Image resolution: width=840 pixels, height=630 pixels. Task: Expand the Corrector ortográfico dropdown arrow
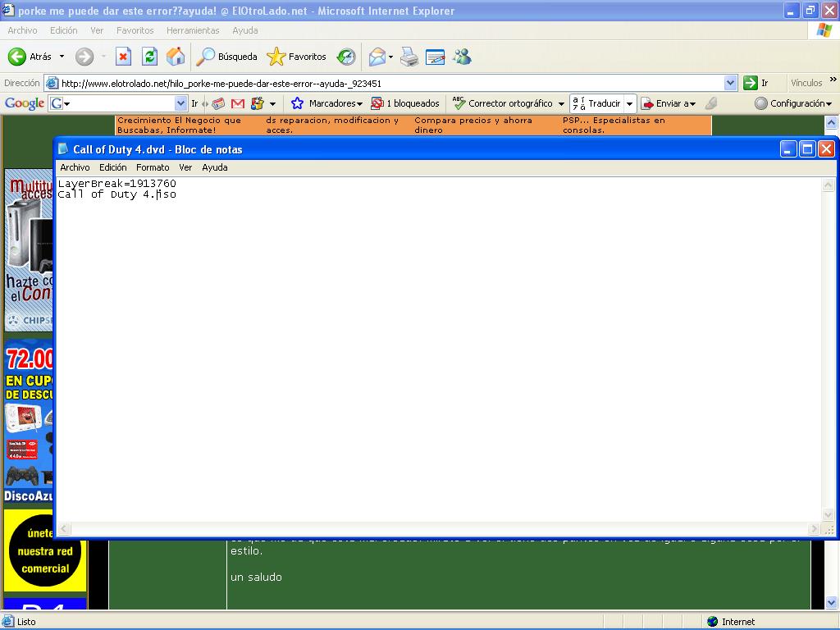click(x=561, y=104)
